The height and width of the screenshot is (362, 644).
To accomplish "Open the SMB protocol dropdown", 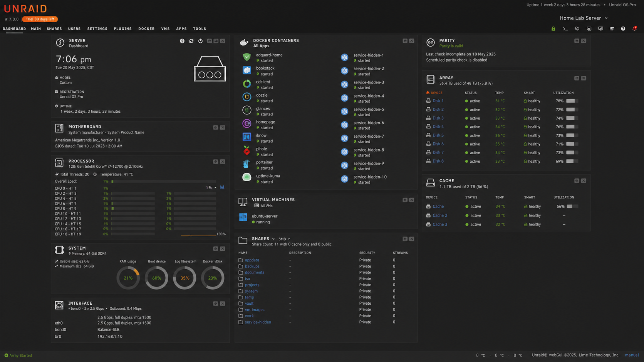I will pos(284,239).
